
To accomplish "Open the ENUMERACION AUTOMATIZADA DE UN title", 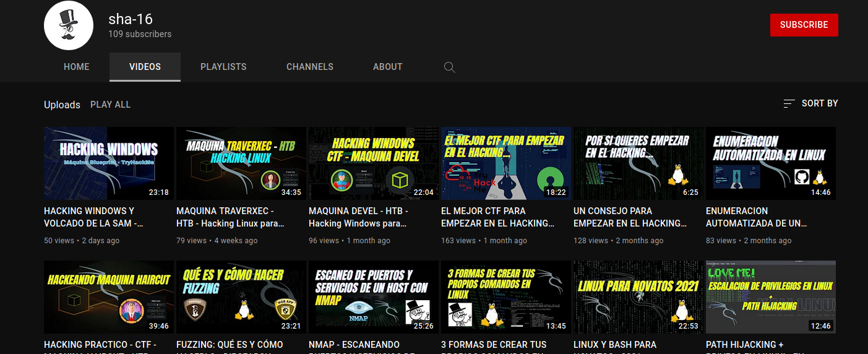I will point(757,217).
